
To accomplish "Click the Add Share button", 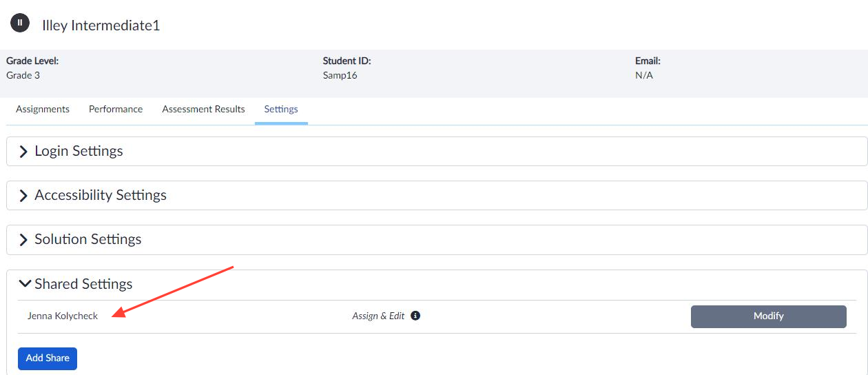I will 48,358.
